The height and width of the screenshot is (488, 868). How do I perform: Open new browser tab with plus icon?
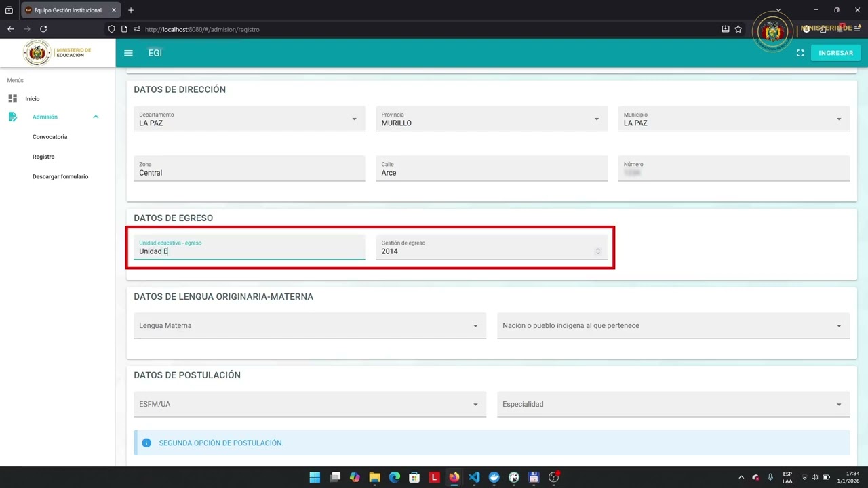point(131,10)
